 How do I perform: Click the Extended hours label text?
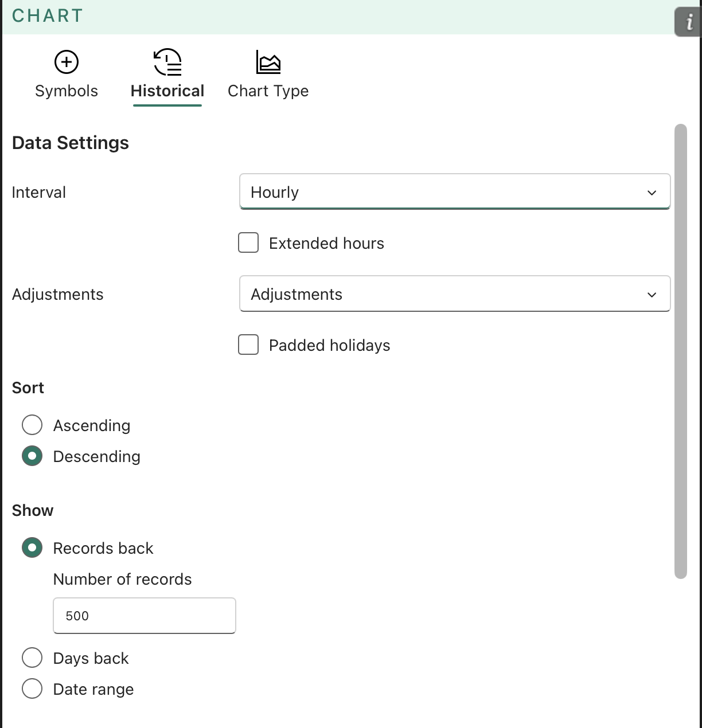pyautogui.click(x=326, y=244)
